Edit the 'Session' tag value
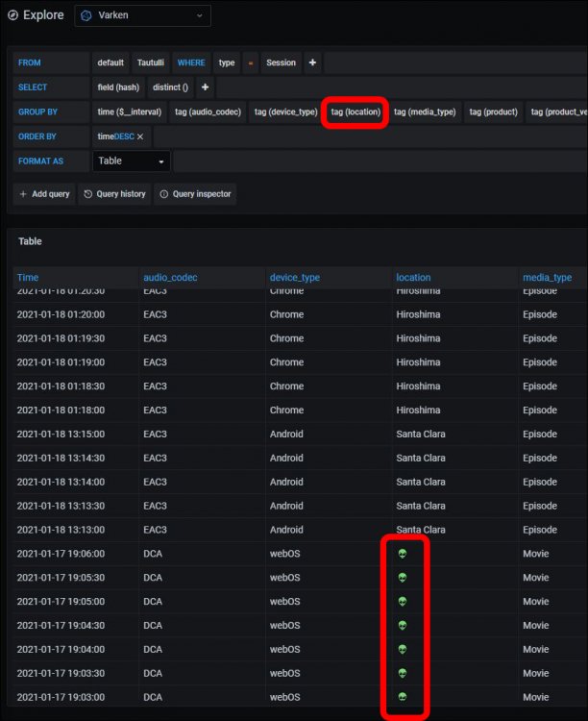 pyautogui.click(x=281, y=62)
